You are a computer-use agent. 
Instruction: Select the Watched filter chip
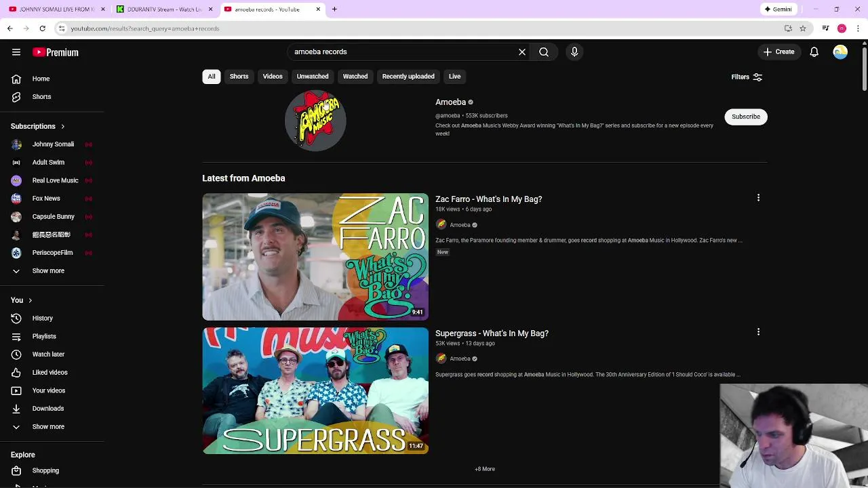[x=355, y=77]
